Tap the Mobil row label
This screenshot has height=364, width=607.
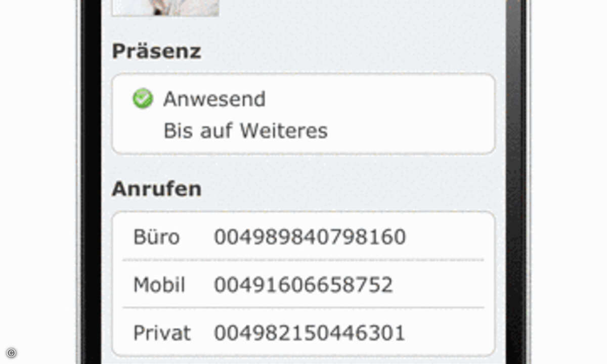pyautogui.click(x=159, y=285)
